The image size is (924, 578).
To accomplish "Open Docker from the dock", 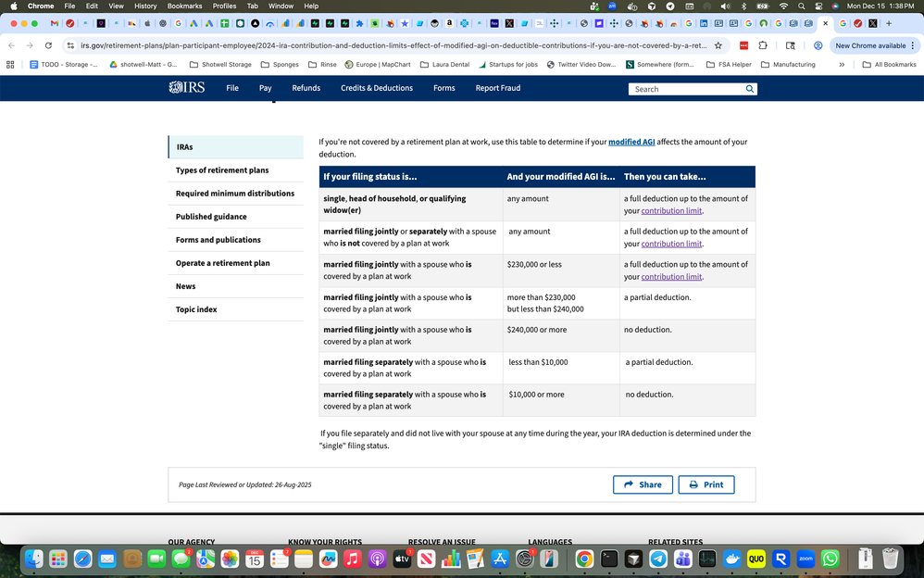I will pos(732,559).
